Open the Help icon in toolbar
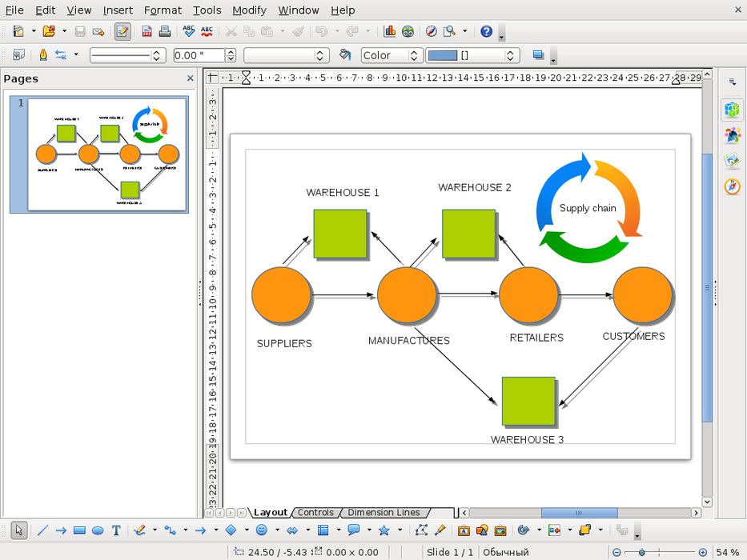The height and width of the screenshot is (560, 747). tap(486, 32)
